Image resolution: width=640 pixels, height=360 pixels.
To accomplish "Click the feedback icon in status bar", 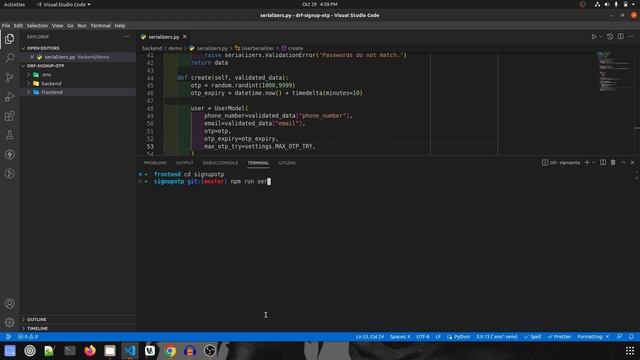I will click(619, 337).
